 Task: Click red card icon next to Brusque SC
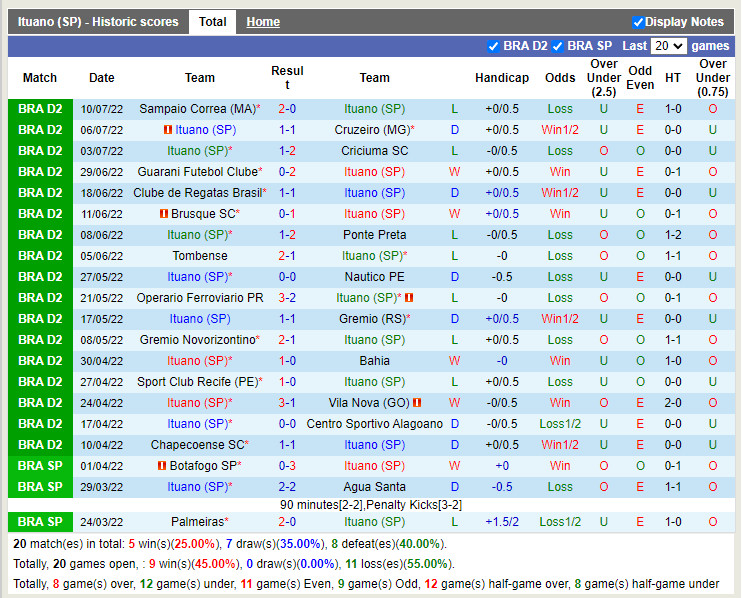coord(163,214)
